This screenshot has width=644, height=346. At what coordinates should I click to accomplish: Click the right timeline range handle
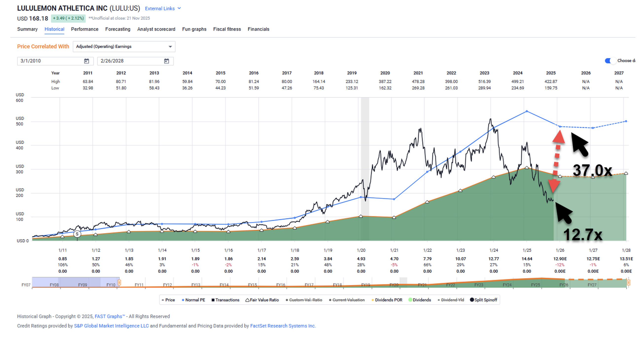pos(628,283)
